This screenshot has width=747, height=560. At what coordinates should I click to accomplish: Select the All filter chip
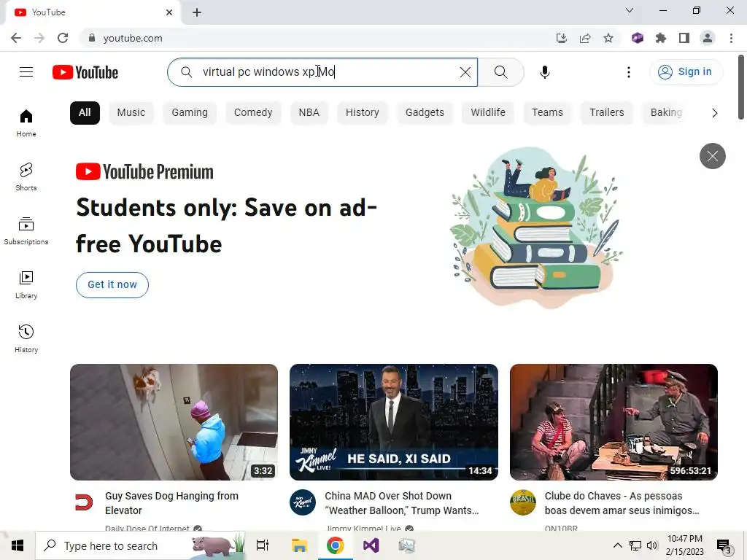point(85,113)
